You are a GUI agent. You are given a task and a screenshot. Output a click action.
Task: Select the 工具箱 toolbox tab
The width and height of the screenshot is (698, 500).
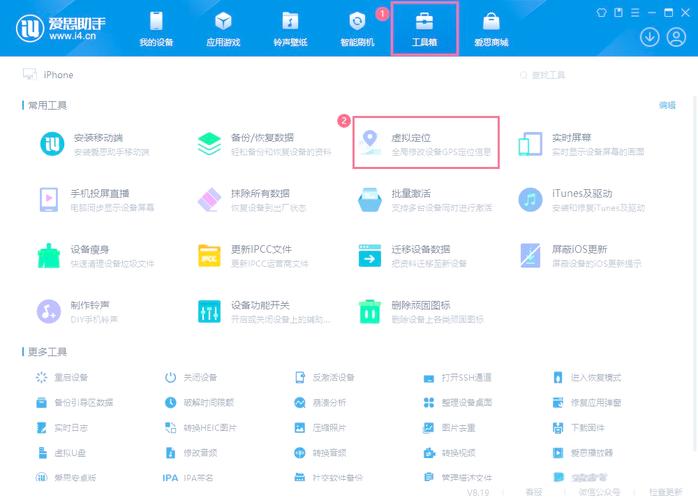click(424, 28)
